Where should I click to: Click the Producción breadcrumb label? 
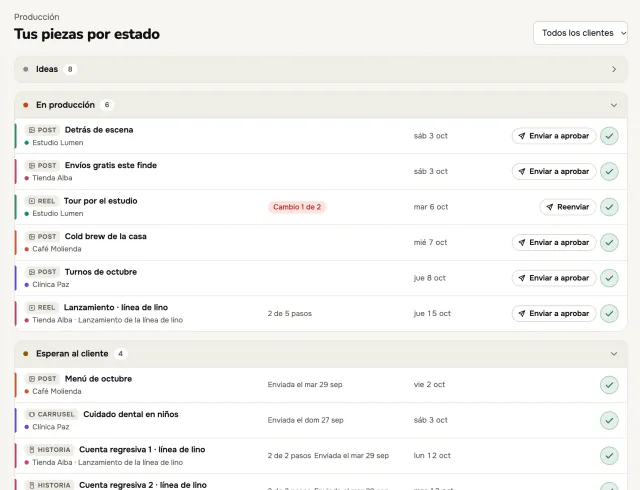(37, 17)
